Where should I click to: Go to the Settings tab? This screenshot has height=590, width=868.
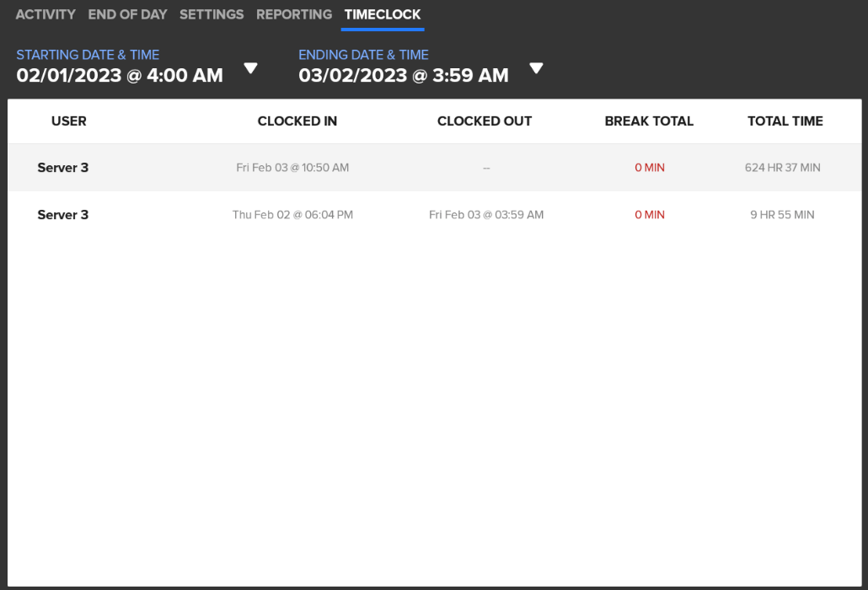click(x=212, y=14)
